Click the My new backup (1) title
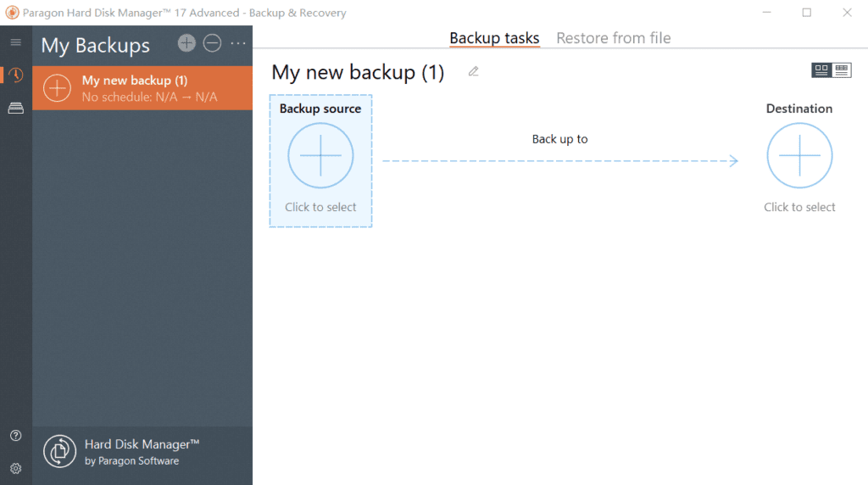This screenshot has width=868, height=485. (x=358, y=73)
